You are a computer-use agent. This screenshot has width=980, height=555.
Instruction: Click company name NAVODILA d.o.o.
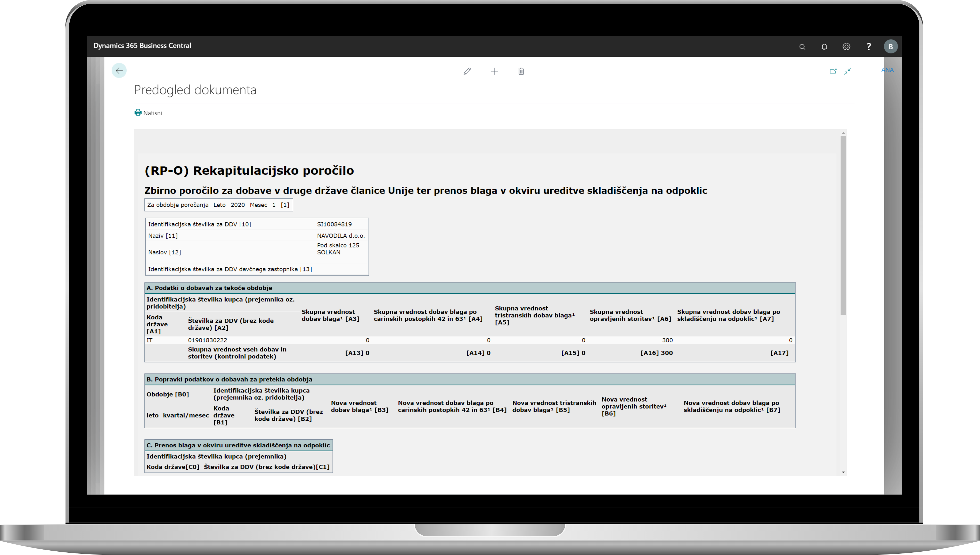point(341,236)
